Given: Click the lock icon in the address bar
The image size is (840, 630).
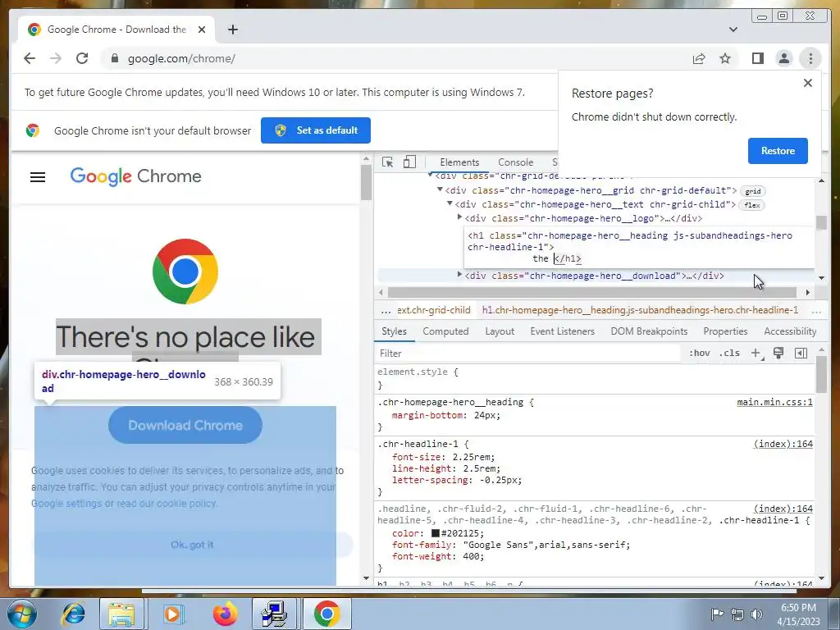Looking at the screenshot, I should 115,58.
